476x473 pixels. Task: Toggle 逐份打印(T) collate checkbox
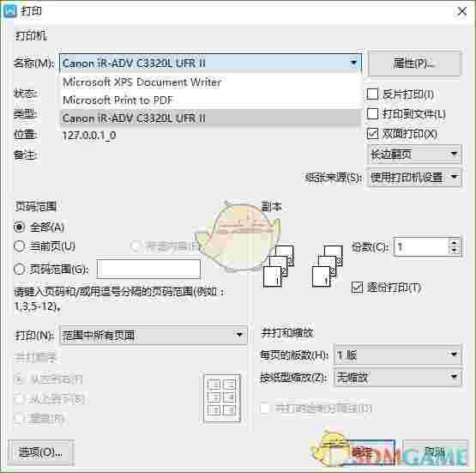tap(357, 287)
